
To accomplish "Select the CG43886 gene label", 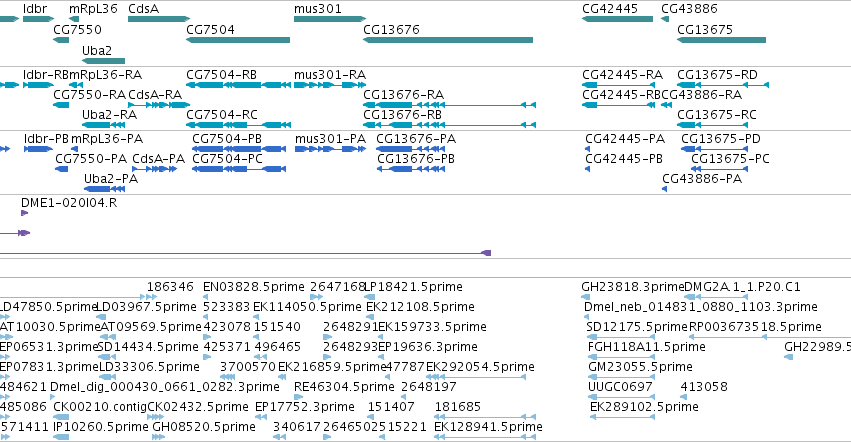I will [x=689, y=9].
